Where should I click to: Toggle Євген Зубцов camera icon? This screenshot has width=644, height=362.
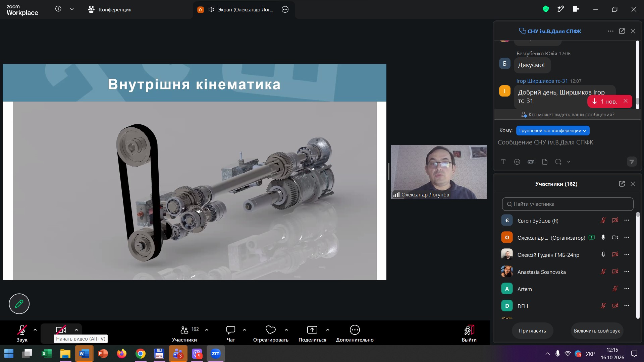(x=615, y=221)
